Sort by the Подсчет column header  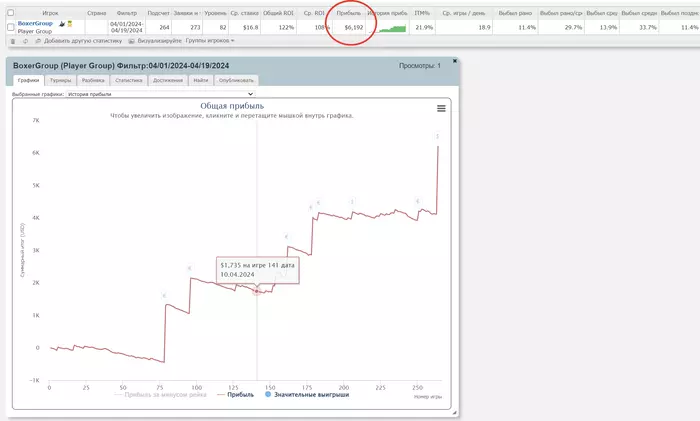tap(158, 13)
